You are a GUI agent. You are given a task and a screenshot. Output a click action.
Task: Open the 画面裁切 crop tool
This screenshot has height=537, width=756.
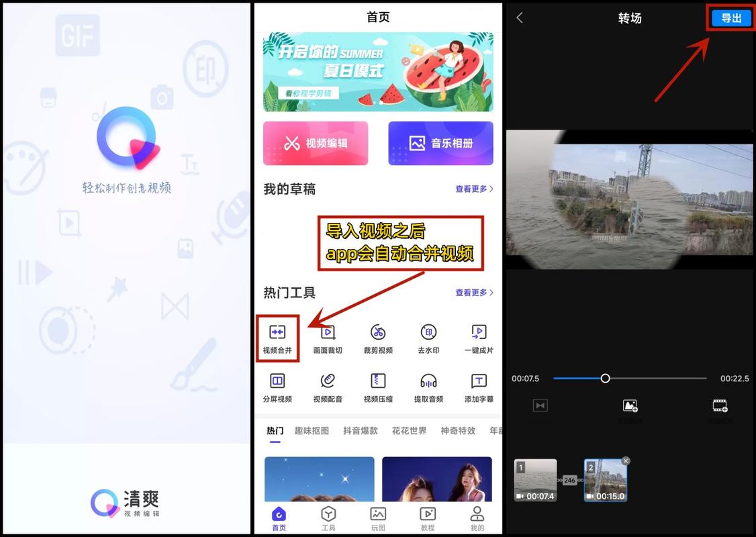coord(328,337)
